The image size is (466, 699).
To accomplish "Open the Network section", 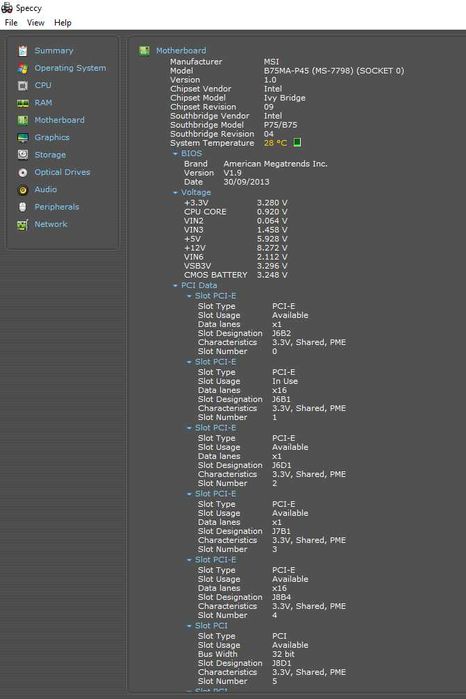I will pyautogui.click(x=51, y=225).
